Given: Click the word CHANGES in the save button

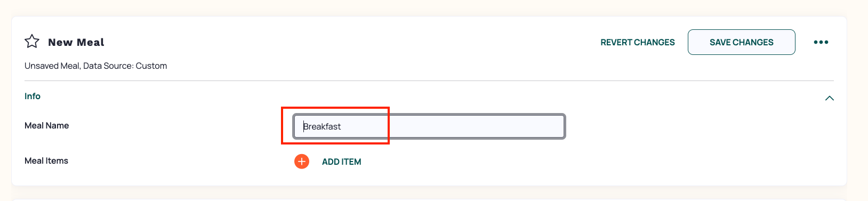Looking at the screenshot, I should point(753,42).
